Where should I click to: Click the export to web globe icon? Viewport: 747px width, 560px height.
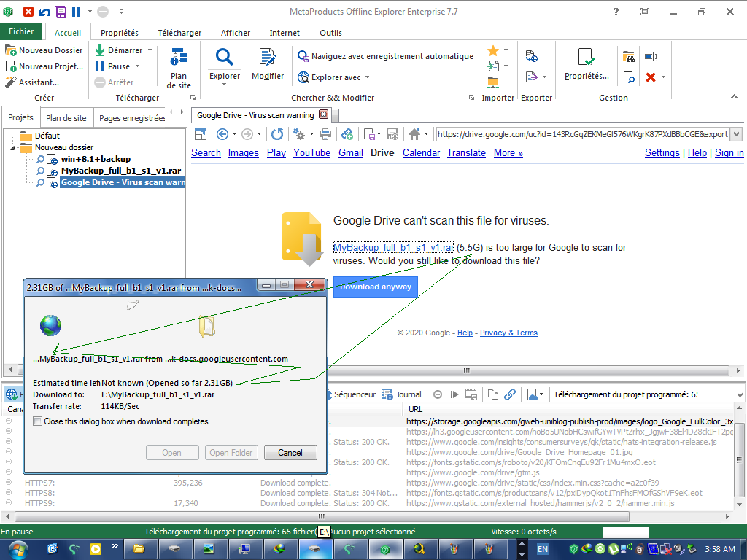[x=532, y=56]
